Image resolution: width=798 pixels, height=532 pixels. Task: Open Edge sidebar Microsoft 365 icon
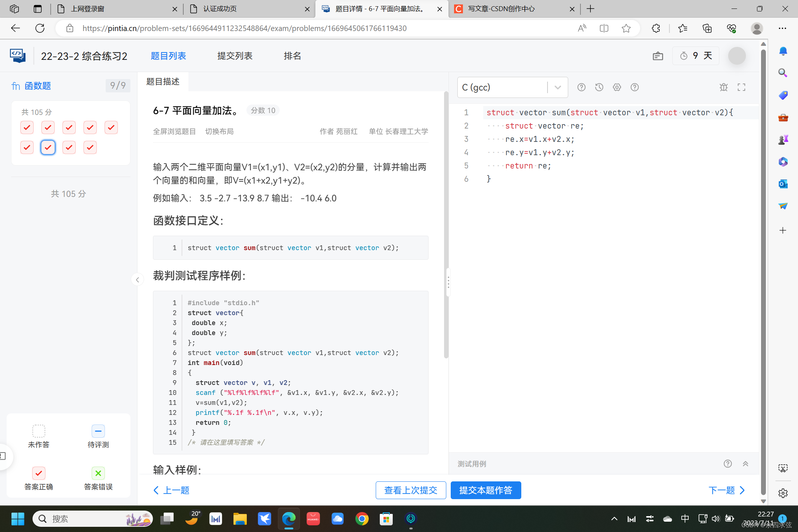[x=783, y=162]
